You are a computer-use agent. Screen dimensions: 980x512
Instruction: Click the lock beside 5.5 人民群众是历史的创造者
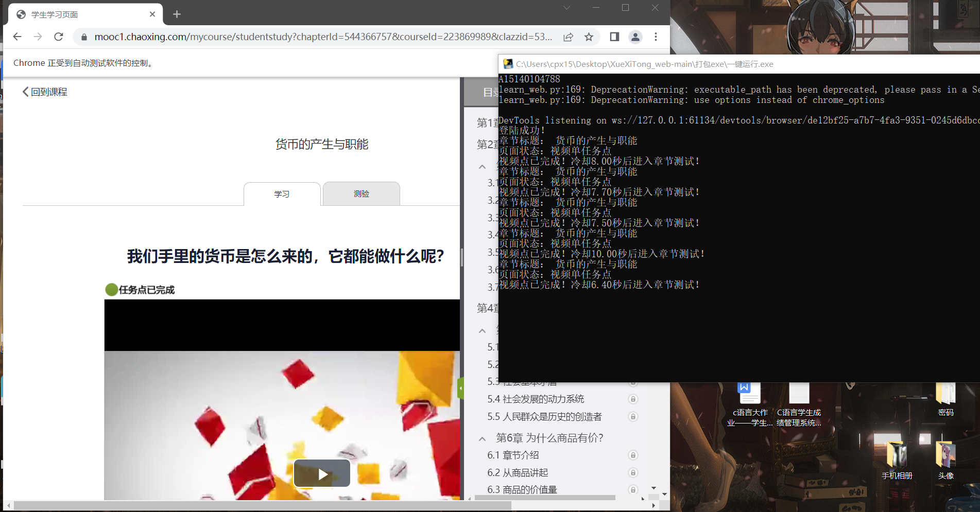point(633,417)
